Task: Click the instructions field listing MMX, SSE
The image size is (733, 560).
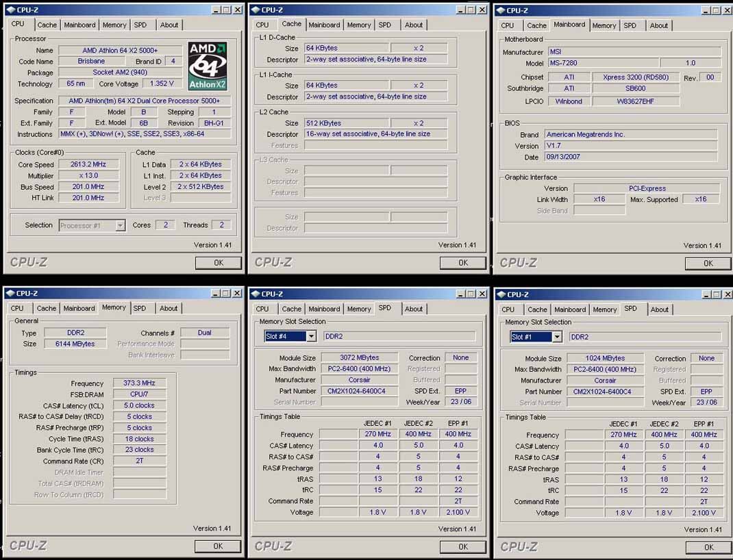Action: click(x=145, y=134)
